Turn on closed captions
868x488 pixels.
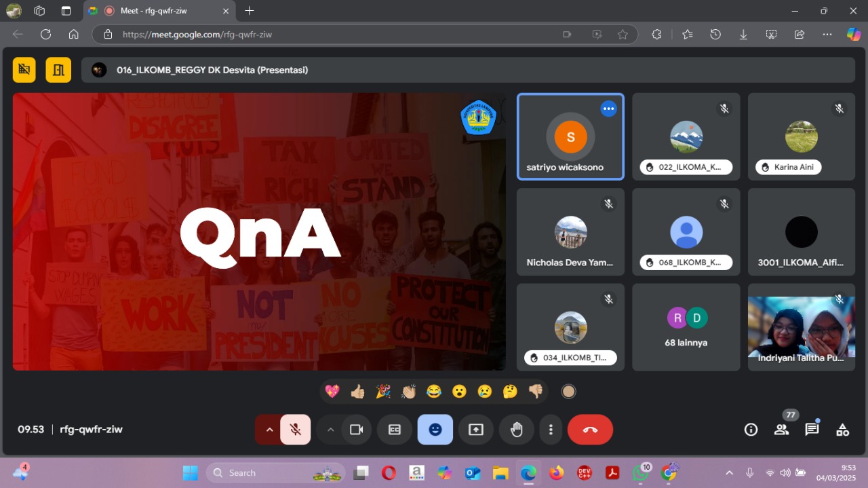click(x=395, y=430)
